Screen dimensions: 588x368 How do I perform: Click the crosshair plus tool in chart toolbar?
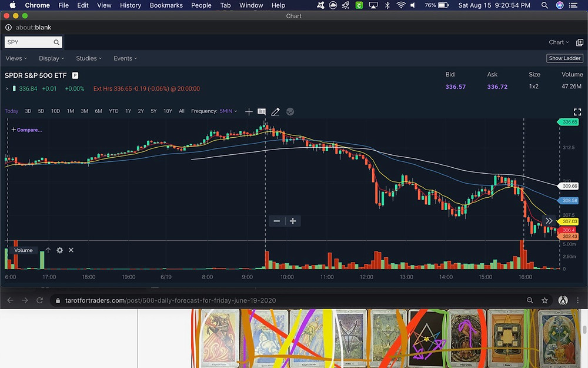pos(249,111)
